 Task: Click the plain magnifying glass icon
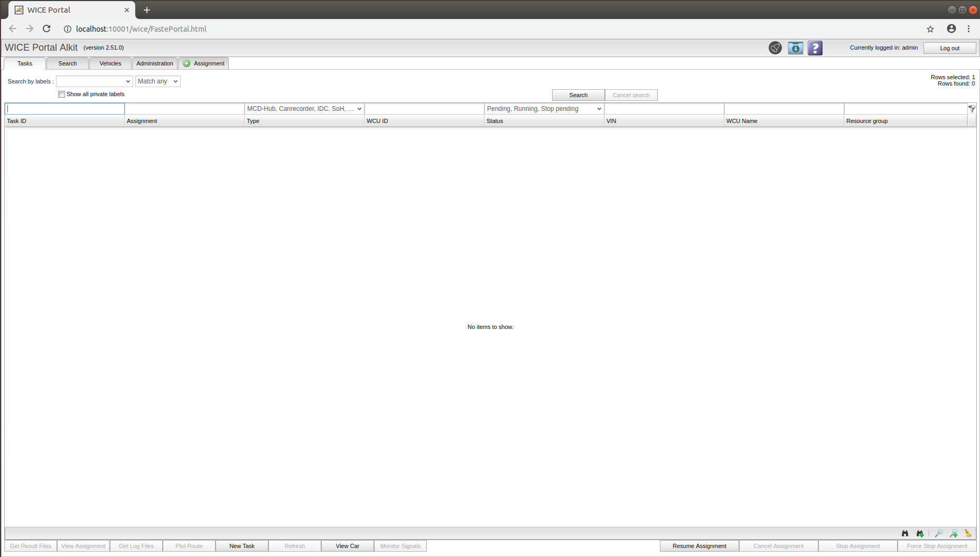coord(939,533)
